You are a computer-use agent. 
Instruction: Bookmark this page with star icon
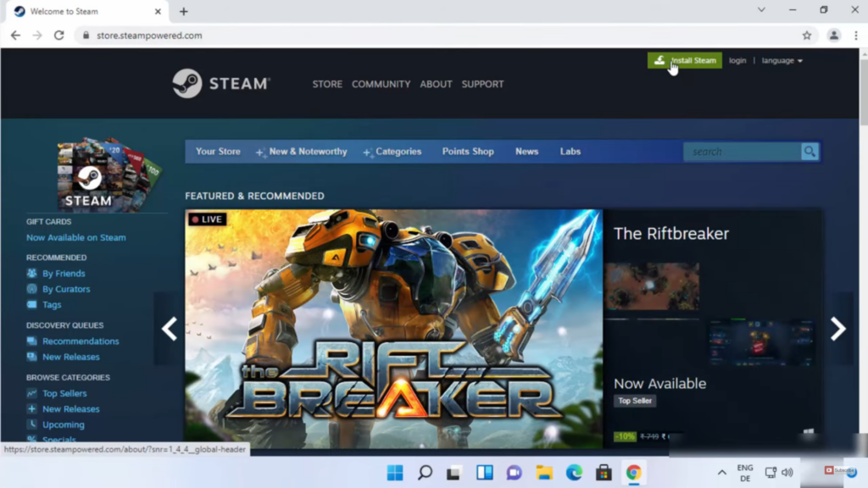point(807,36)
